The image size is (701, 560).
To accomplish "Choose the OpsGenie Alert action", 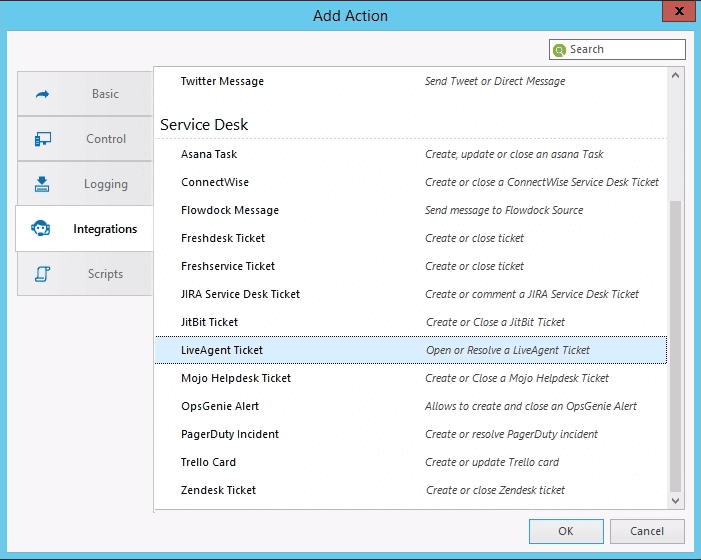I will [222, 406].
